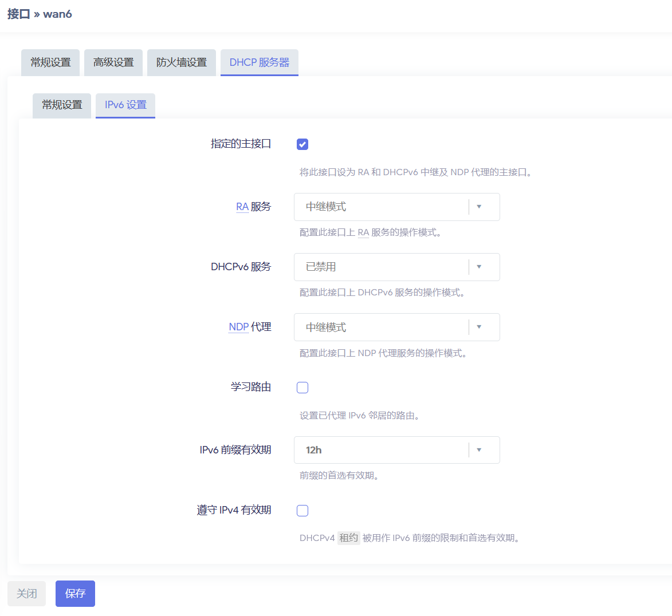Screen dimensions: 672x616
Task: Close the dialog with the 关闭 button
Action: tap(26, 594)
